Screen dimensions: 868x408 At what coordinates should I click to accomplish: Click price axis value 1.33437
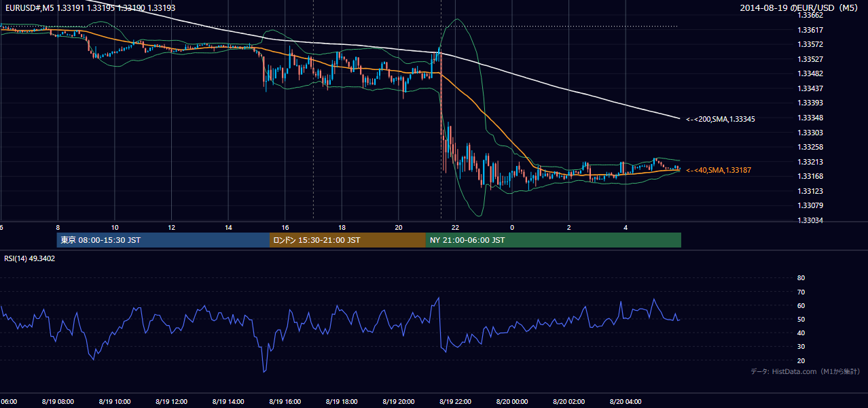coord(810,88)
